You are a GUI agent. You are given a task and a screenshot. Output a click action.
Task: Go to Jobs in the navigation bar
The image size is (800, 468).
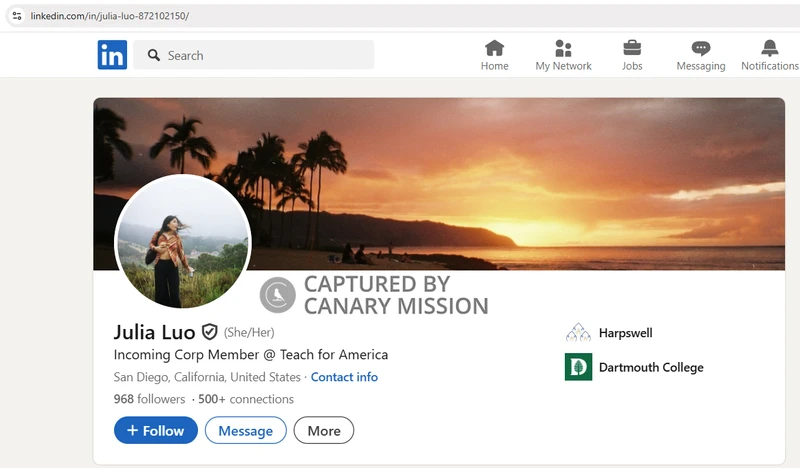[632, 55]
